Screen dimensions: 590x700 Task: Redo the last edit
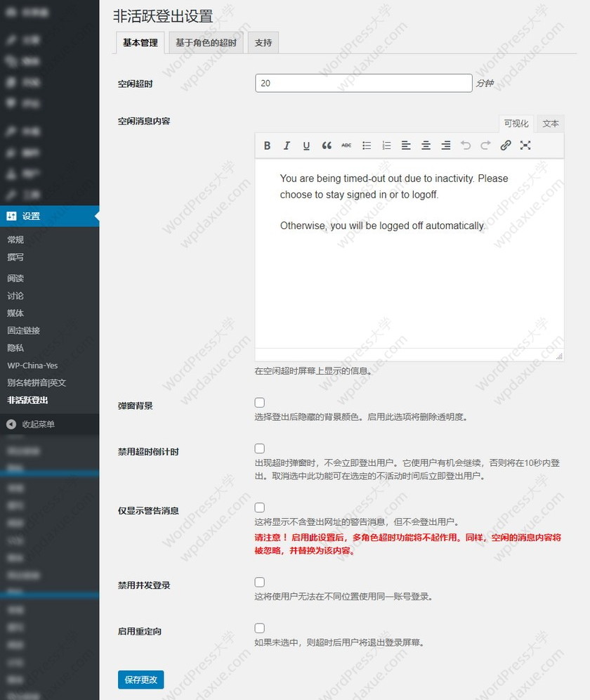coord(485,145)
